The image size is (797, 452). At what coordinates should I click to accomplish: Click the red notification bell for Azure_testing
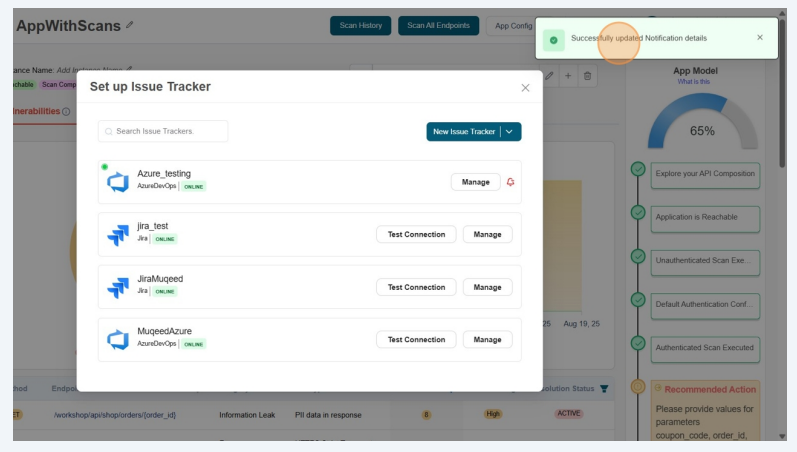pos(511,182)
